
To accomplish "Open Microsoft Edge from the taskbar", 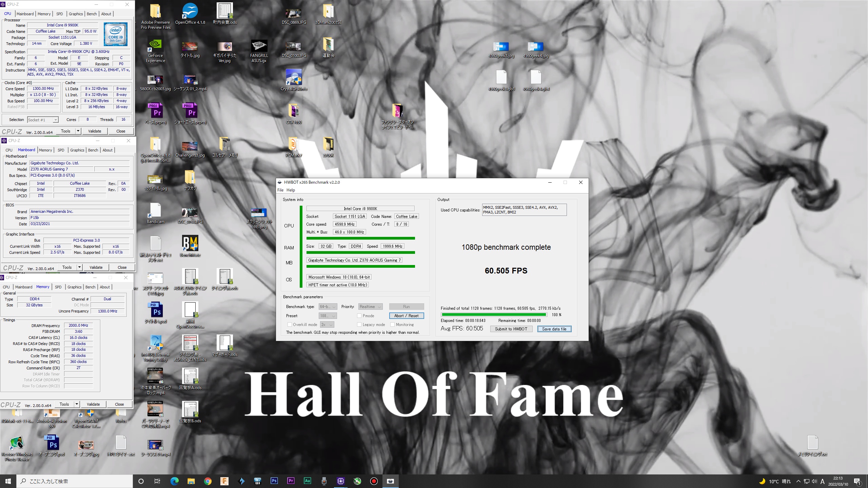I will (x=174, y=481).
